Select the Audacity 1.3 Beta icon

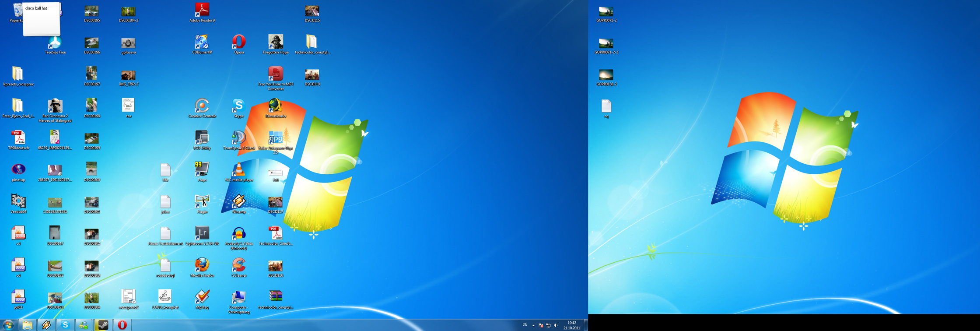point(239,238)
